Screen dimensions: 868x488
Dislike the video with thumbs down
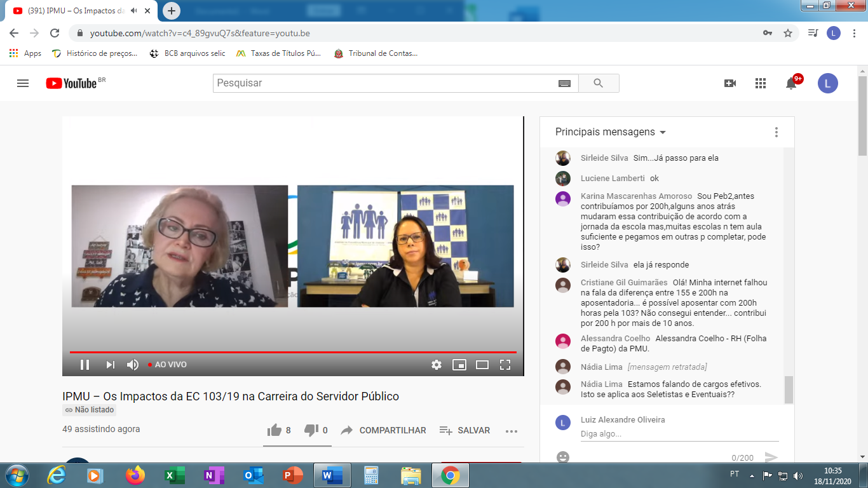pyautogui.click(x=316, y=430)
